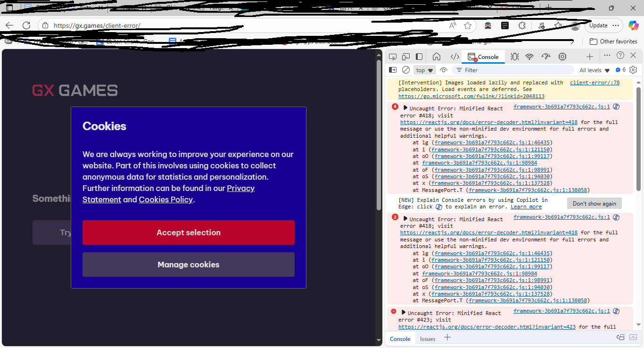Add a tool to the bottom drawer
644x348 pixels.
point(447,337)
